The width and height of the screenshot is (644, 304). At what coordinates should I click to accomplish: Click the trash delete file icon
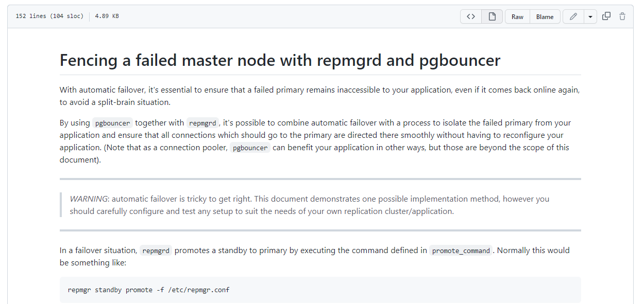(x=622, y=16)
